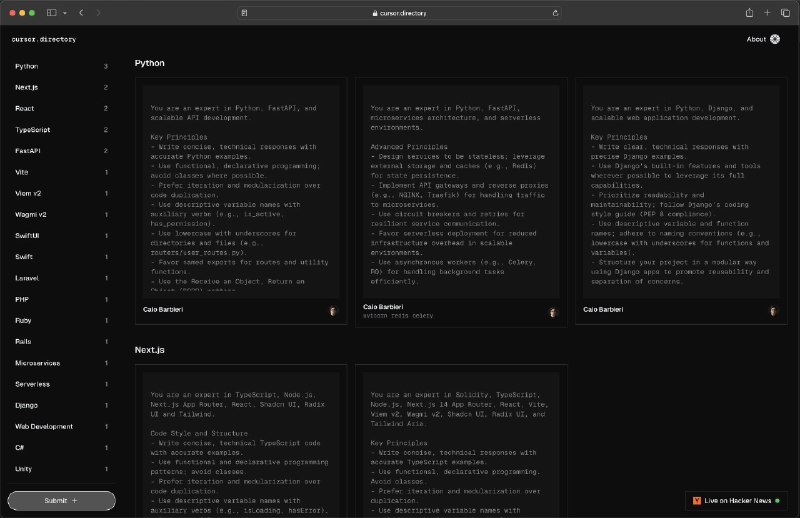
Task: Click author name on uvicorn redis celery card
Action: [x=383, y=307]
